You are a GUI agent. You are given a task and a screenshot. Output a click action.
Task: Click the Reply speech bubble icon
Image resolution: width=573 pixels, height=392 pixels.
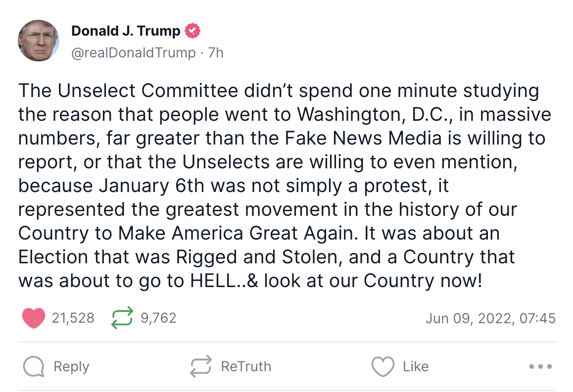tap(34, 367)
